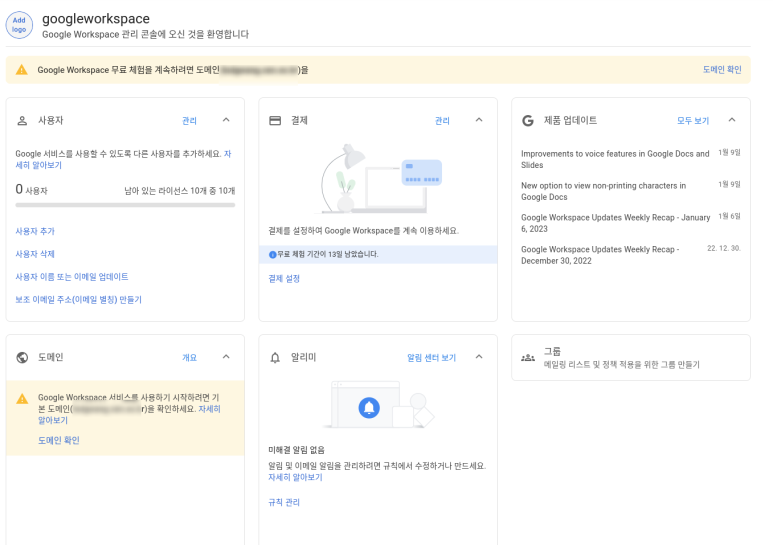Click 도메인 확인 link in 도메인 card
Image resolution: width=773 pixels, height=545 pixels.
pos(59,441)
